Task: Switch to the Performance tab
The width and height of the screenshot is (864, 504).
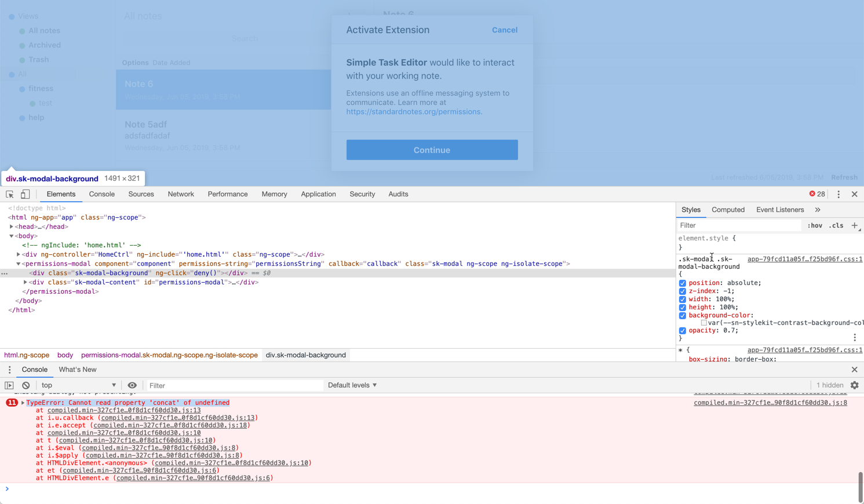Action: 228,194
